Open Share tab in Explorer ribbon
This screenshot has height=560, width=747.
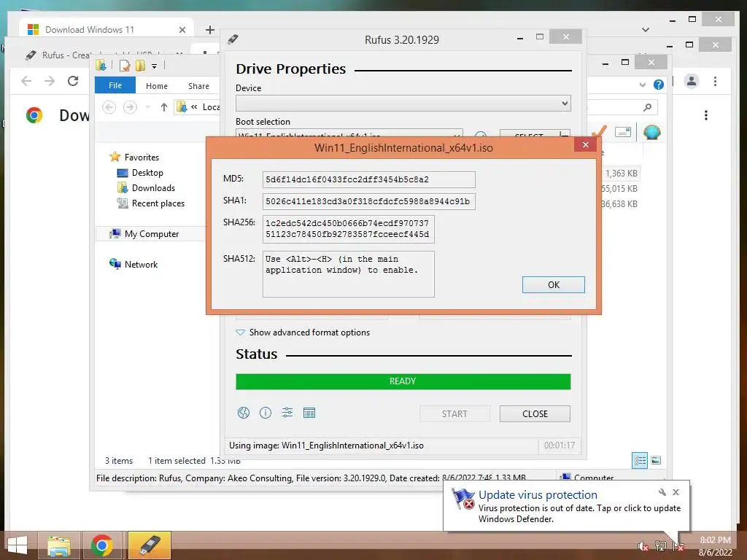198,86
